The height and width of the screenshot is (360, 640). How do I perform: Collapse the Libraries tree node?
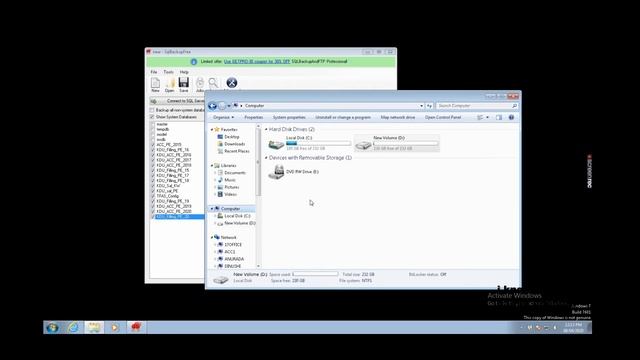click(212, 166)
